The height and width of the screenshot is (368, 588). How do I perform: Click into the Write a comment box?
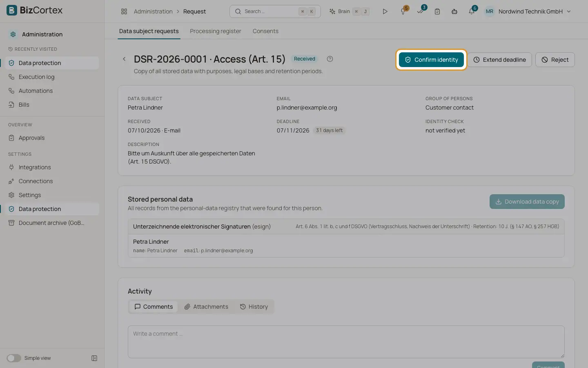(346, 342)
